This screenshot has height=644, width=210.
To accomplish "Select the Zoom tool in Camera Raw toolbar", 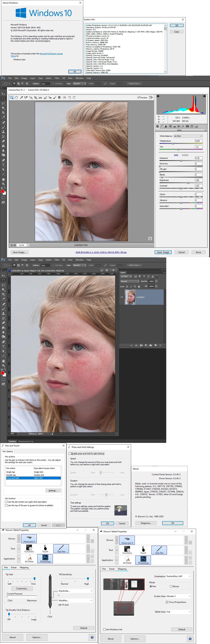I will 12,97.
